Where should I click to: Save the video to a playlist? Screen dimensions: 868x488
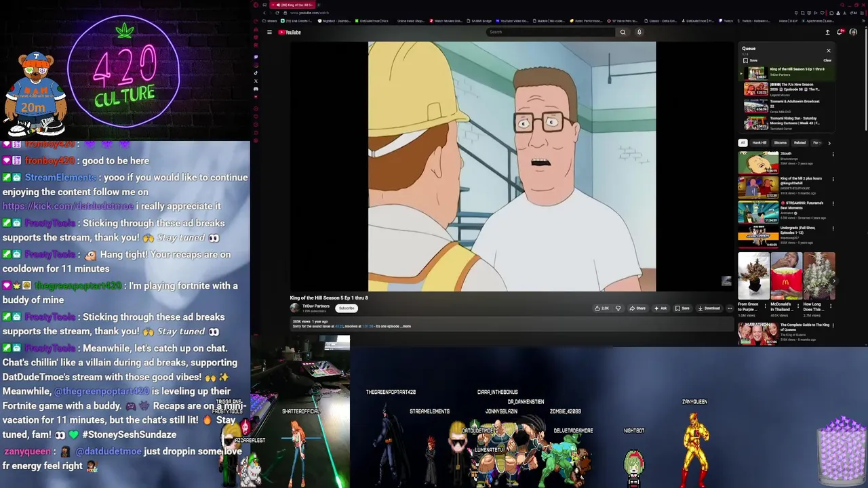pyautogui.click(x=682, y=308)
